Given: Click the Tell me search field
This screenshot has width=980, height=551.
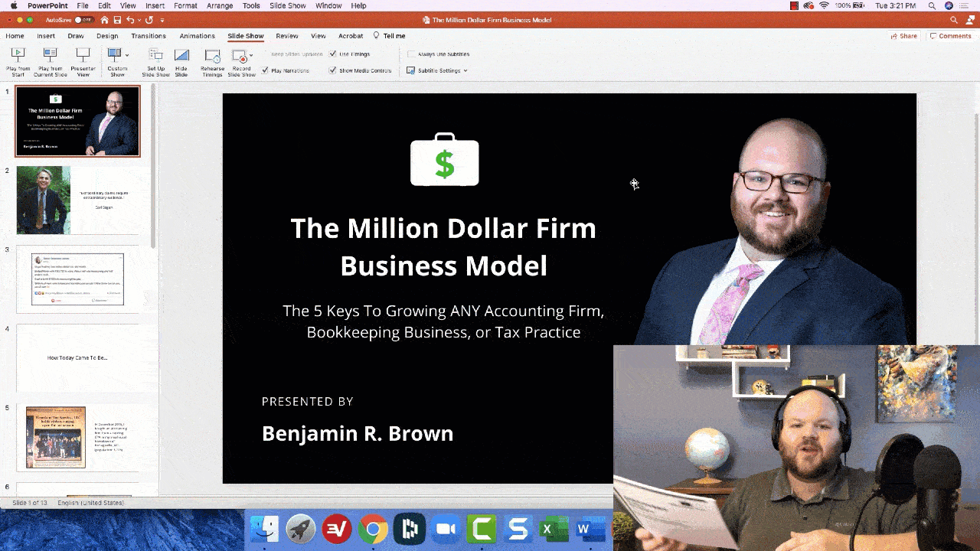Looking at the screenshot, I should (x=389, y=36).
